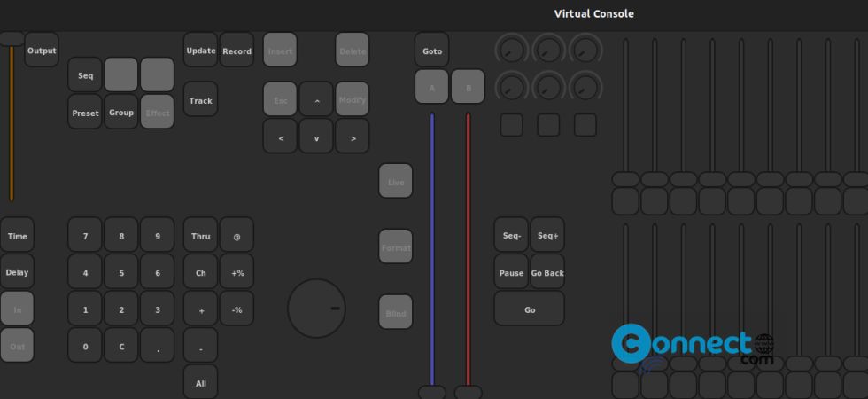
Task: Select the Seq button
Action: [85, 74]
